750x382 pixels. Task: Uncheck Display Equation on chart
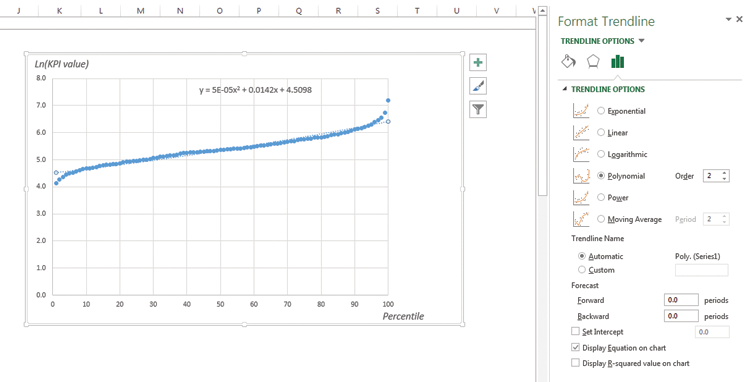pos(575,348)
